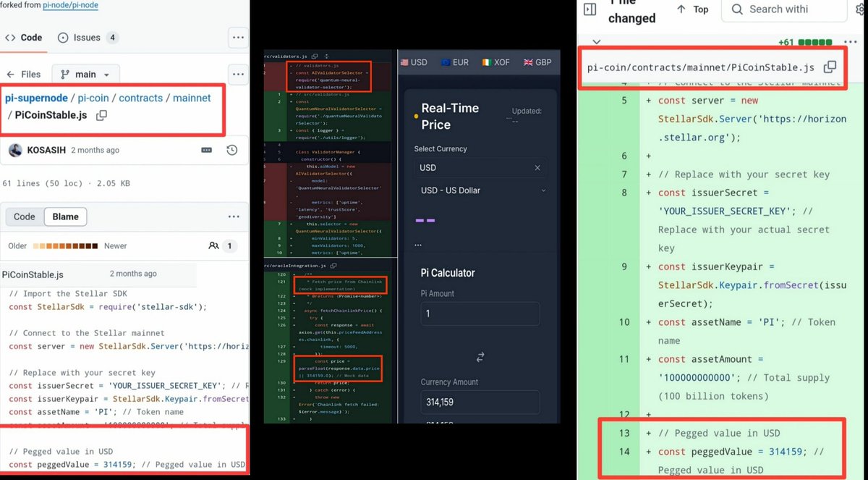Click the 'Real-Time Price' heading
868x480 pixels.
point(450,116)
